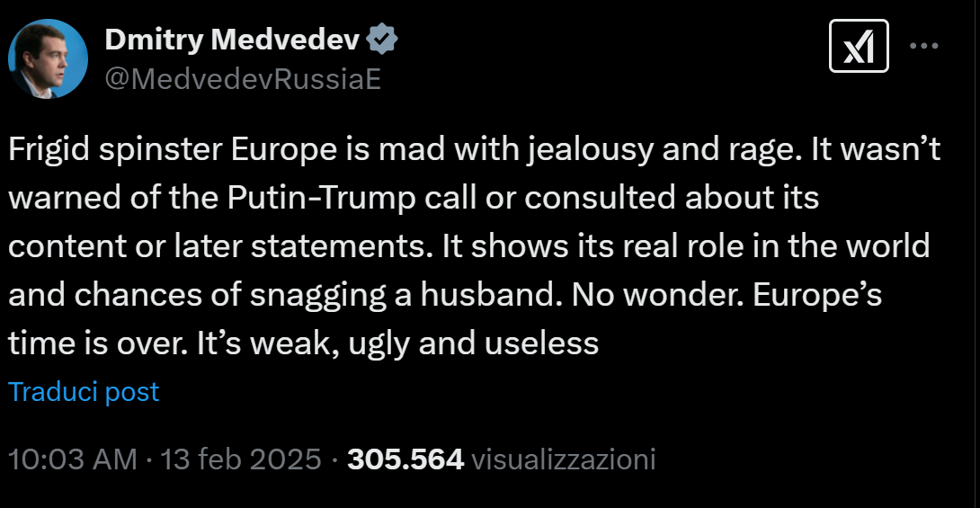The image size is (980, 508).
Task: Click the date 13 feb 2025
Action: coord(240,459)
